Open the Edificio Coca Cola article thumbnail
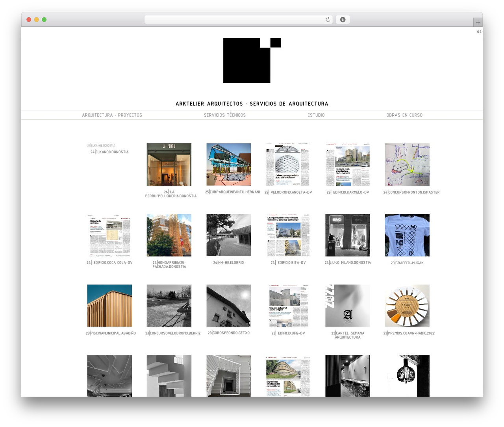 coord(109,235)
